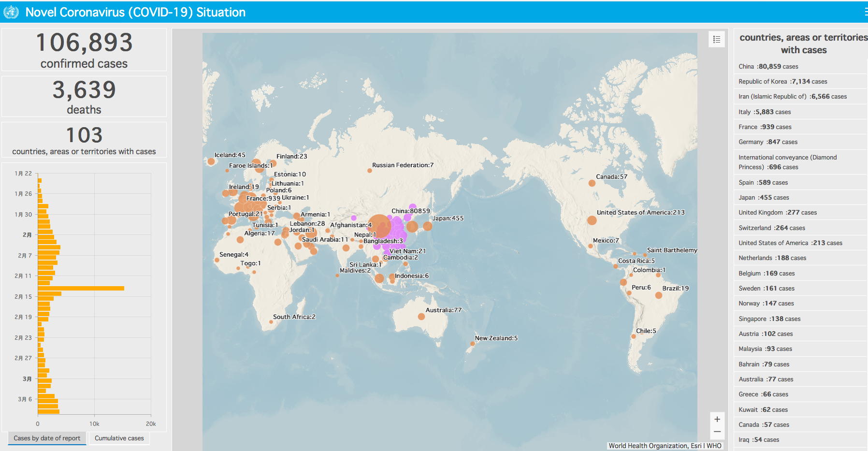Pick the Iraq 54 cases row
Viewport: 868px width, 451px height.
800,440
